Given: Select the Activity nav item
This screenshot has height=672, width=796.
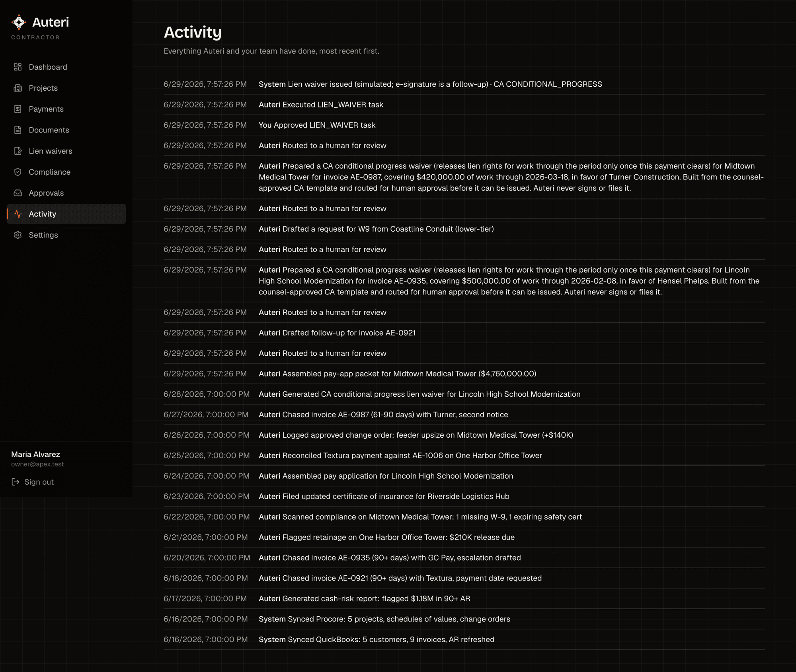Looking at the screenshot, I should 66,214.
